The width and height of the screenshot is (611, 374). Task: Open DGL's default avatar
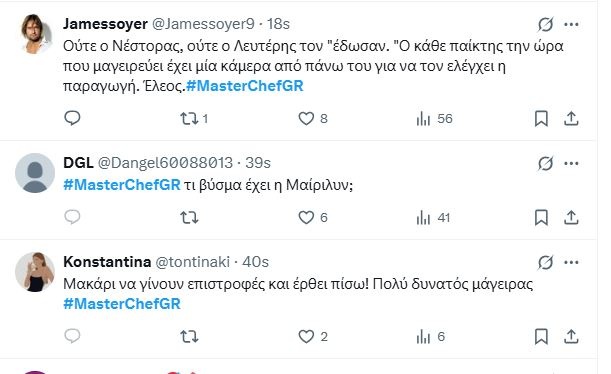click(35, 173)
